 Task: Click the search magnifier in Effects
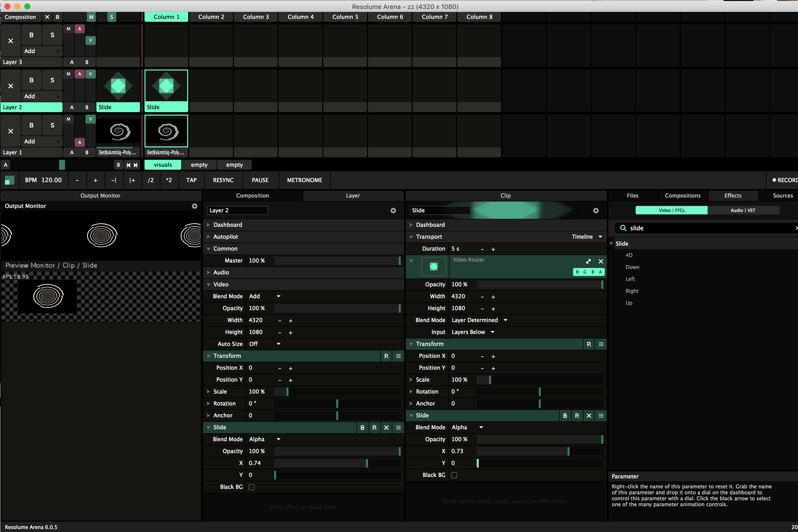click(623, 228)
